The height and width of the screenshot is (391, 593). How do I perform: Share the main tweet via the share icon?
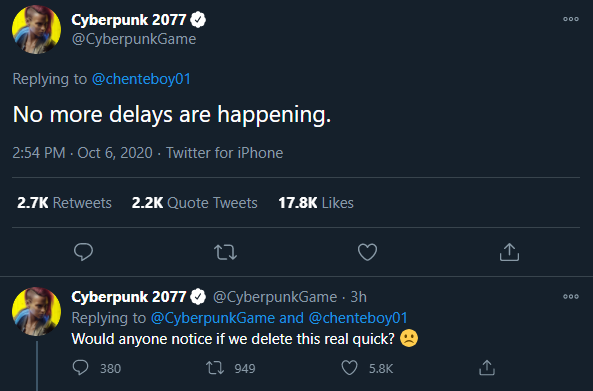click(509, 252)
